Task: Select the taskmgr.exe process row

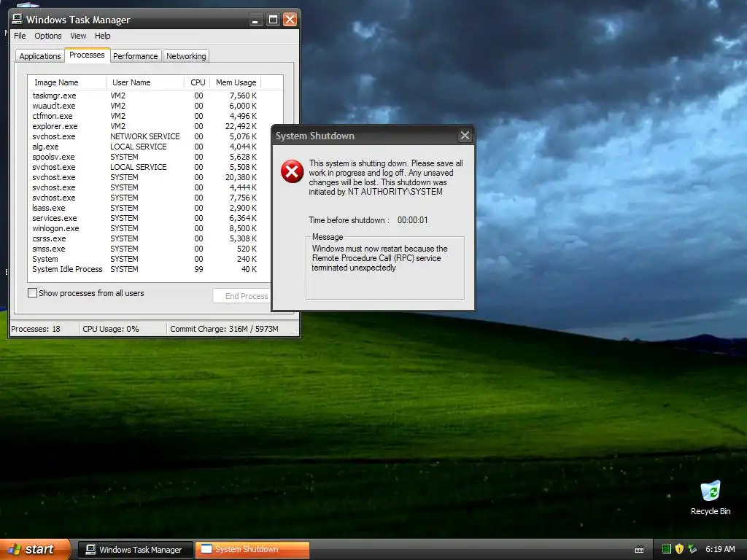Action: (x=144, y=96)
